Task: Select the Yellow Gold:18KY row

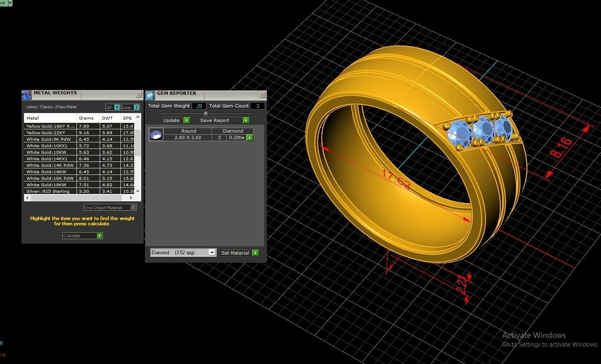Action: coord(79,126)
